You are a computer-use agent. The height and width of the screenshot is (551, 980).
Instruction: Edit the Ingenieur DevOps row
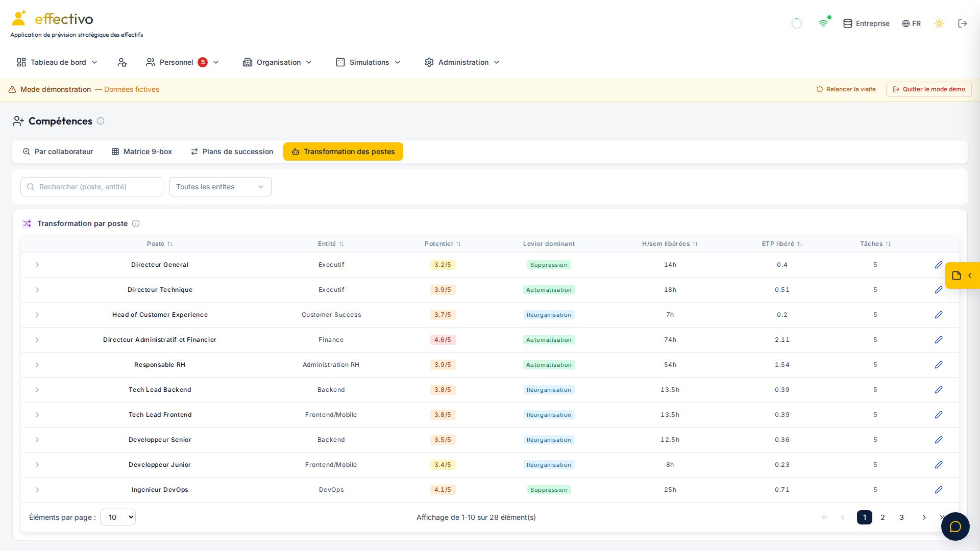pos(938,490)
